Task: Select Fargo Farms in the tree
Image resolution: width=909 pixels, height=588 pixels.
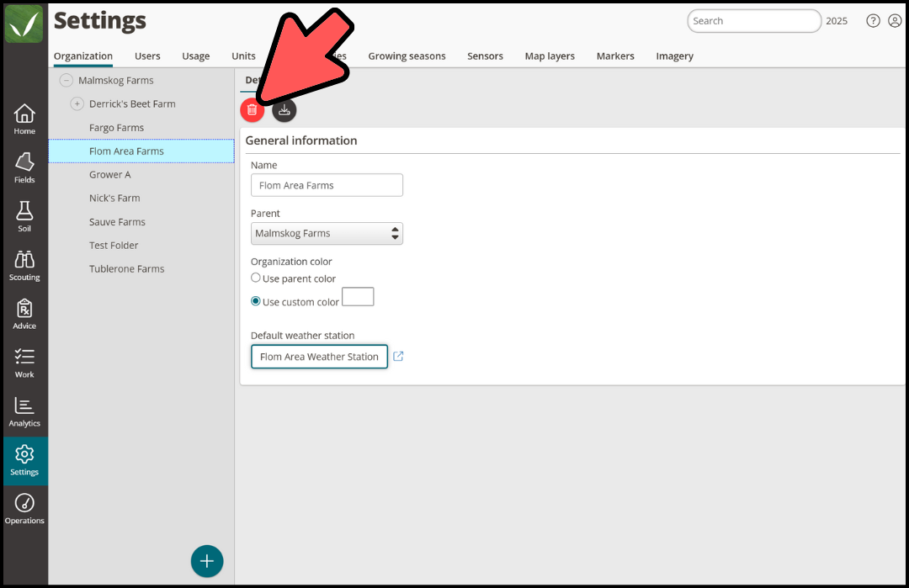Action: (x=116, y=128)
